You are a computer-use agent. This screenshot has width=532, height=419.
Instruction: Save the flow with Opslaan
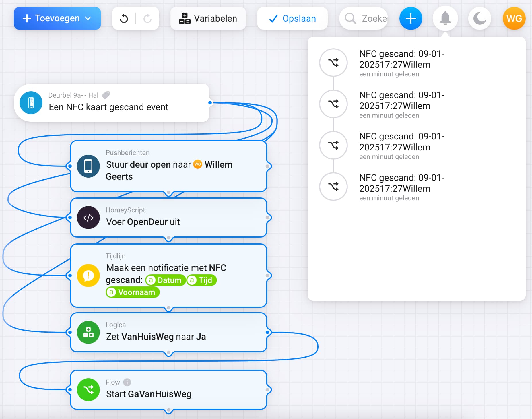(x=292, y=18)
